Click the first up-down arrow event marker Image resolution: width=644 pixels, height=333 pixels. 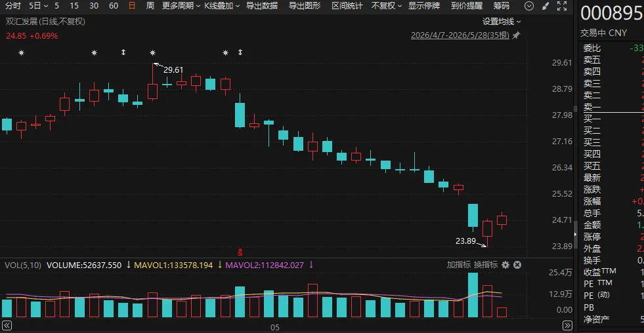123,52
